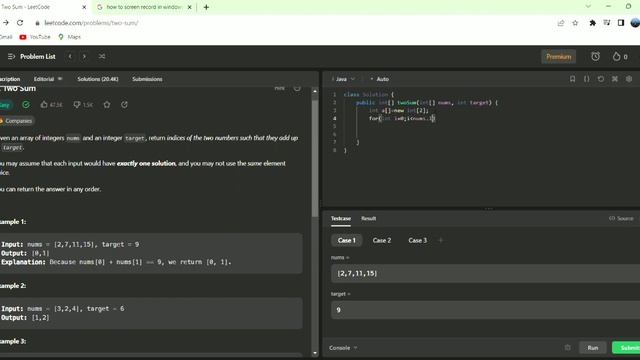The width and height of the screenshot is (640, 360).
Task: Click the Hint label
Action: pos(280,88)
